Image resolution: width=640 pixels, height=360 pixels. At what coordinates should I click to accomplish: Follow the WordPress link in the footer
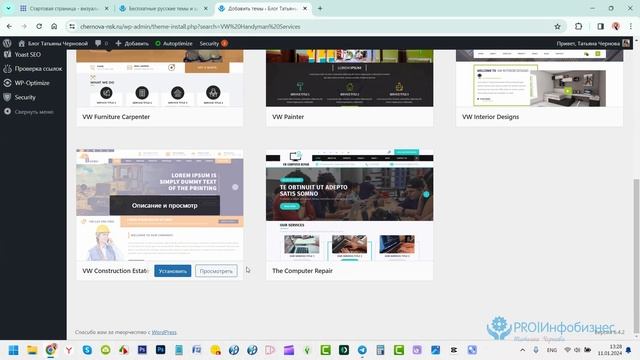point(164,332)
